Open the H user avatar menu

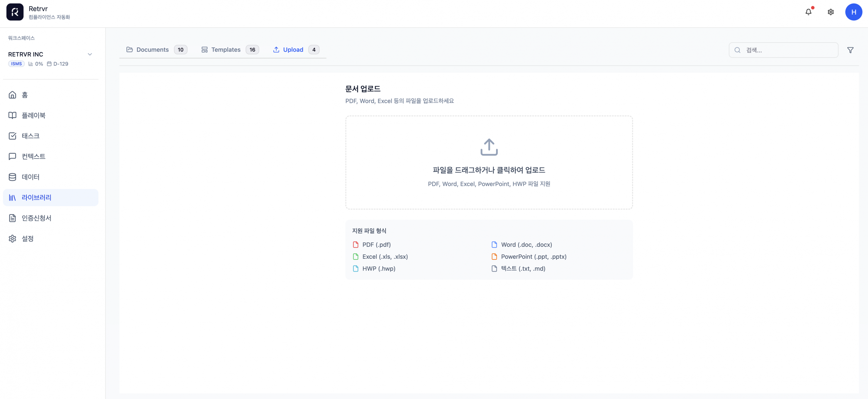point(853,12)
